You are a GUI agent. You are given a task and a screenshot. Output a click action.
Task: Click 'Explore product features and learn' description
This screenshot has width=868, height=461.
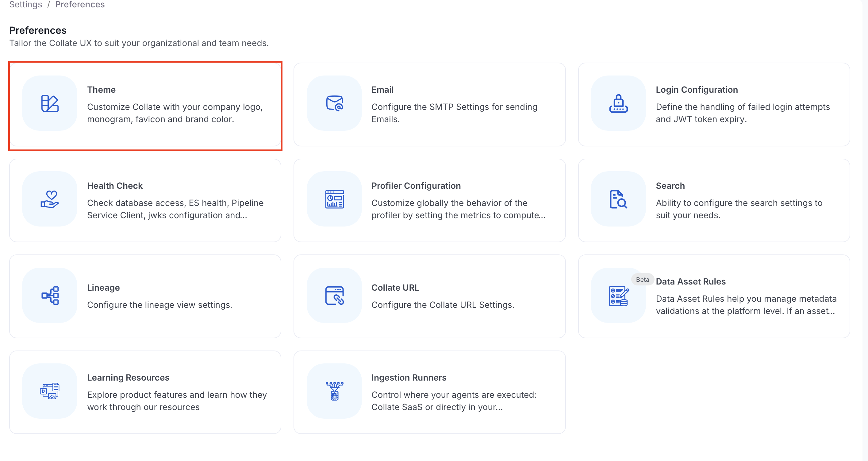(x=177, y=401)
